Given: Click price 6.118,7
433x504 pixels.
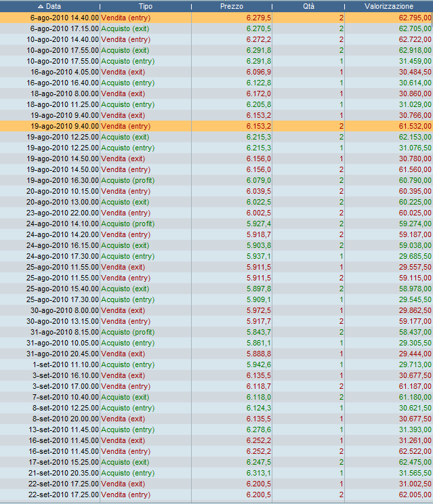Looking at the screenshot, I should pyautogui.click(x=259, y=386).
